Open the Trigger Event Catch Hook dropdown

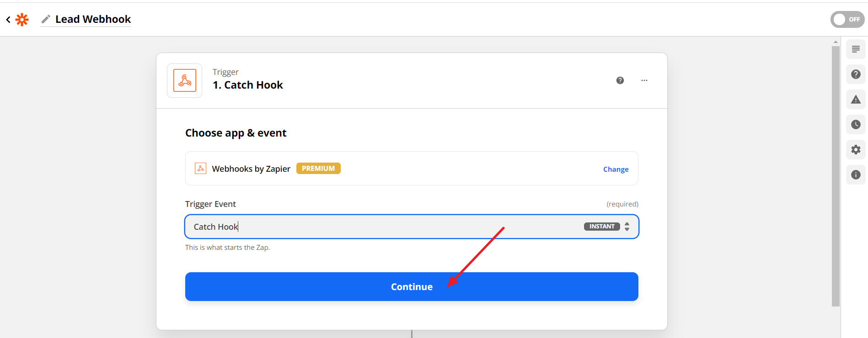(x=412, y=227)
